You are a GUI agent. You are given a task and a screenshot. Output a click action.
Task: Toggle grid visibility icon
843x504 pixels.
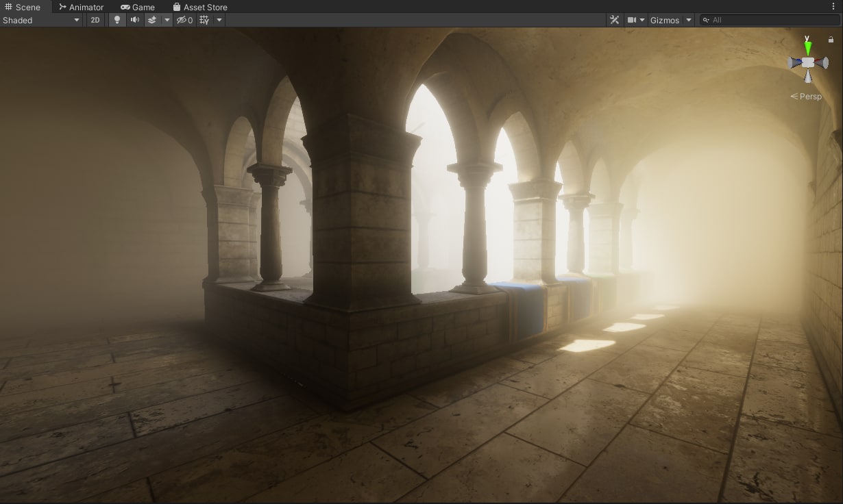(x=204, y=20)
